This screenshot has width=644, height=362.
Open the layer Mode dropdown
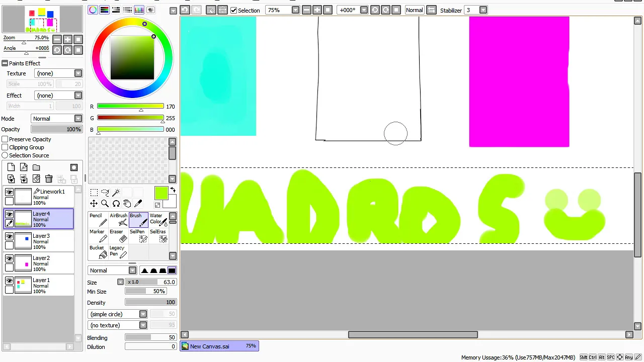pyautogui.click(x=78, y=119)
